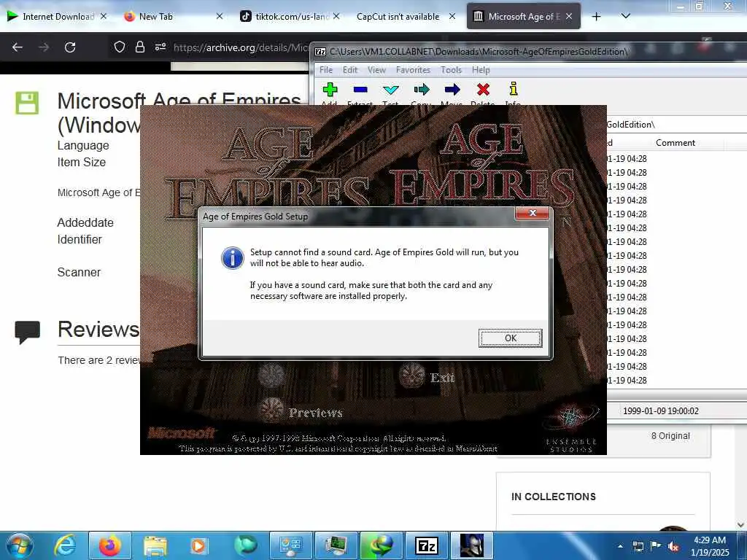The image size is (747, 560).
Task: Click the tracking protection shield icon
Action: (x=119, y=47)
